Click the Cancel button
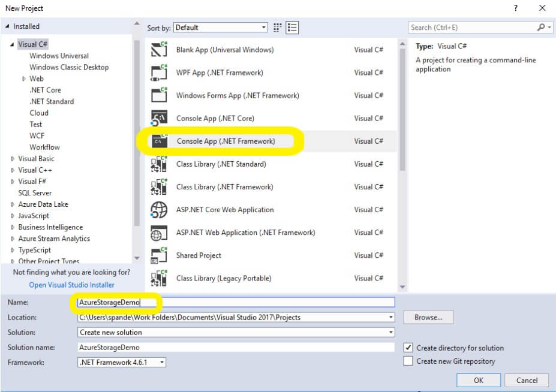Viewport: 556px width, 392px height. click(527, 380)
